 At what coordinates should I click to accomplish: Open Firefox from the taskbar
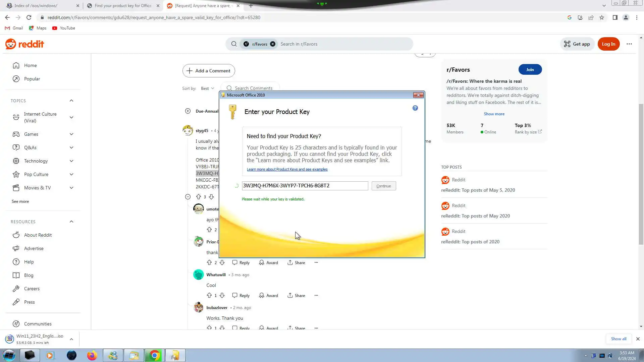pos(92,355)
